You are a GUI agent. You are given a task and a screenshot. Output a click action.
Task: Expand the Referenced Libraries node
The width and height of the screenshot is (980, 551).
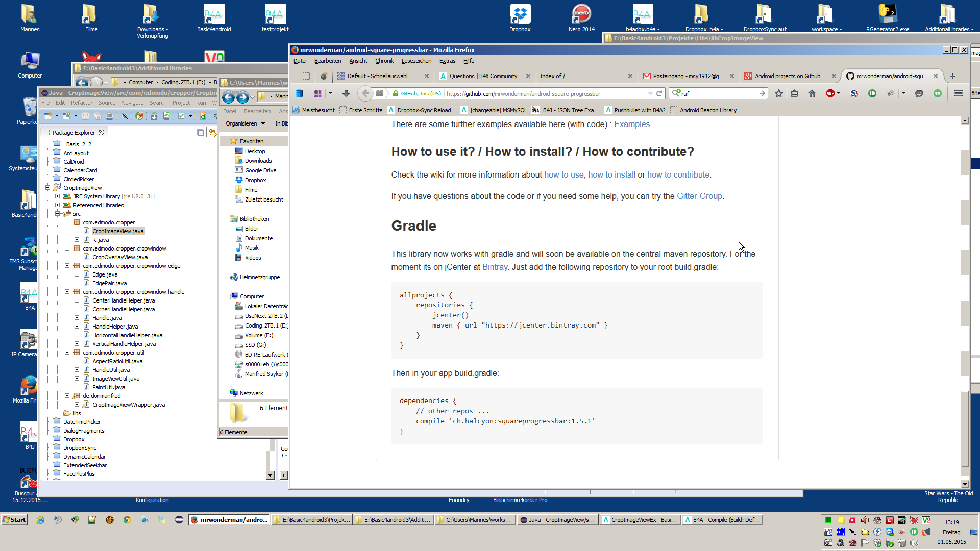[x=58, y=205]
